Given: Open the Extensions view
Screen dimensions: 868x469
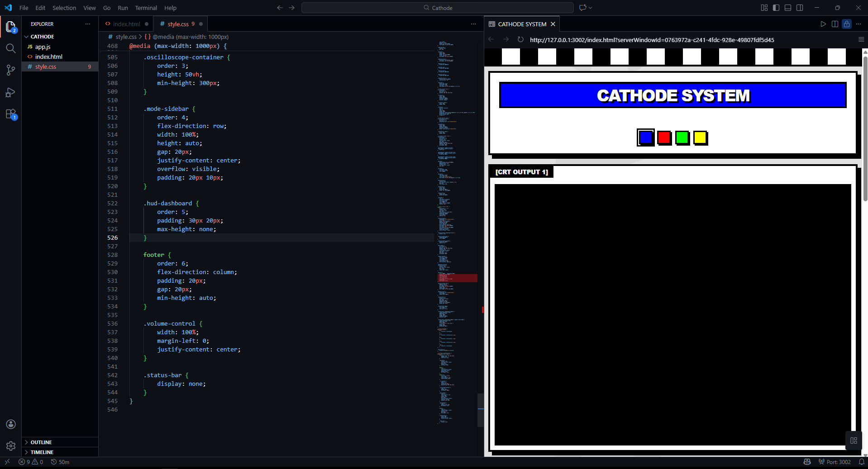Looking at the screenshot, I should coord(11,114).
